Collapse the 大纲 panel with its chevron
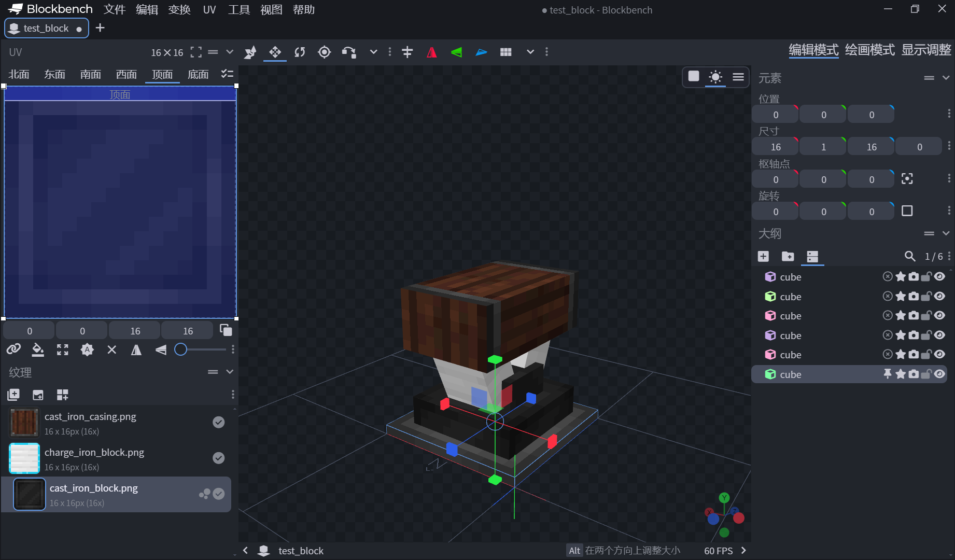The width and height of the screenshot is (955, 560). [945, 233]
